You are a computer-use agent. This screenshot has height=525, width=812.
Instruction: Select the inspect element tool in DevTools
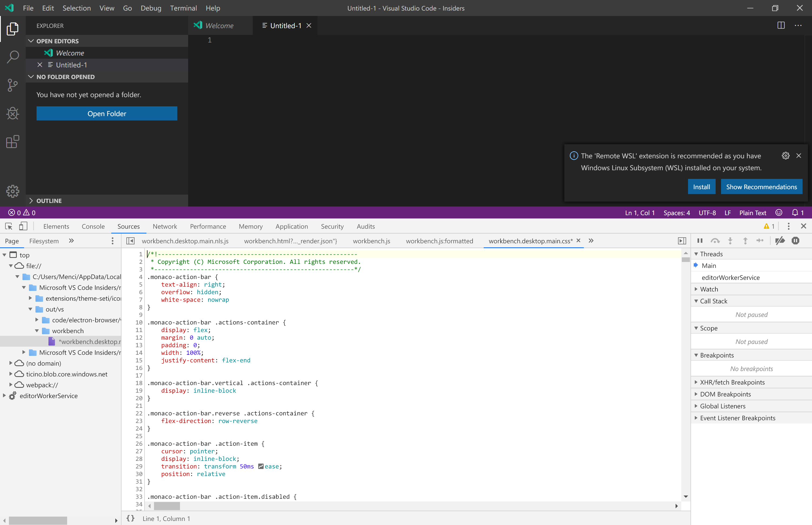pyautogui.click(x=8, y=226)
